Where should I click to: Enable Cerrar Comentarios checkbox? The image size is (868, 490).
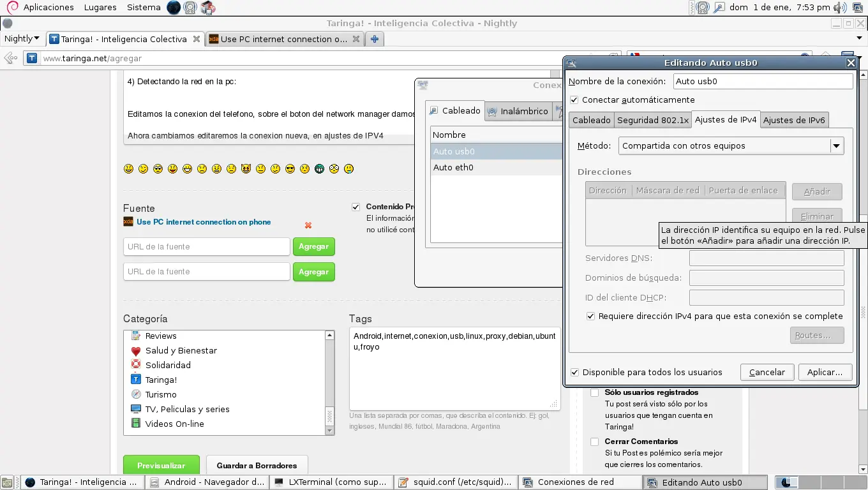tap(594, 442)
